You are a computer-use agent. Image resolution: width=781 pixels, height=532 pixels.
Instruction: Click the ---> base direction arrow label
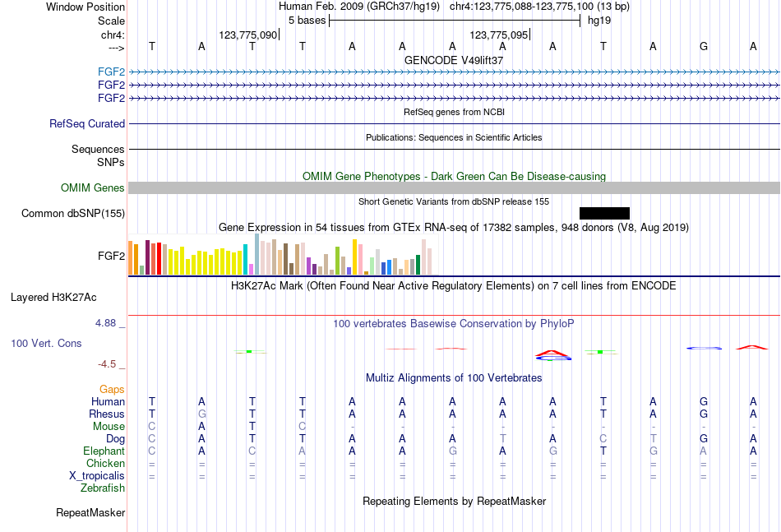[117, 48]
